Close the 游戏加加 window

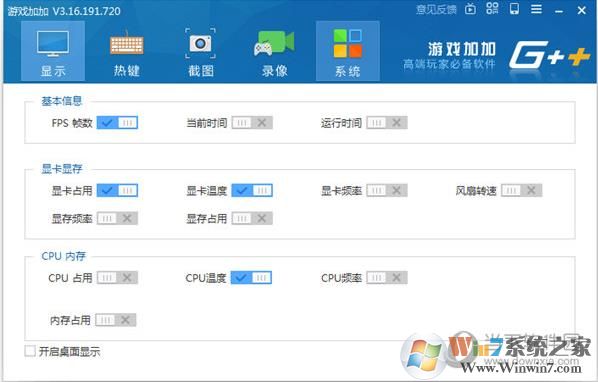pyautogui.click(x=582, y=10)
